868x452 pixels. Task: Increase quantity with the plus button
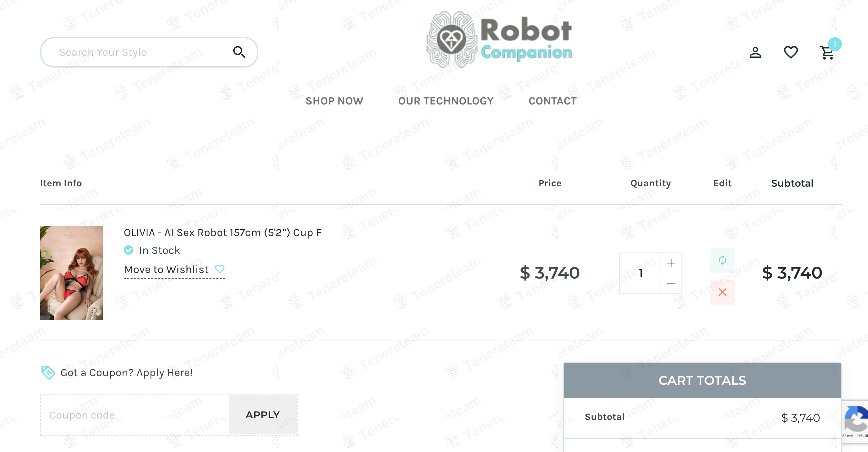(671, 263)
